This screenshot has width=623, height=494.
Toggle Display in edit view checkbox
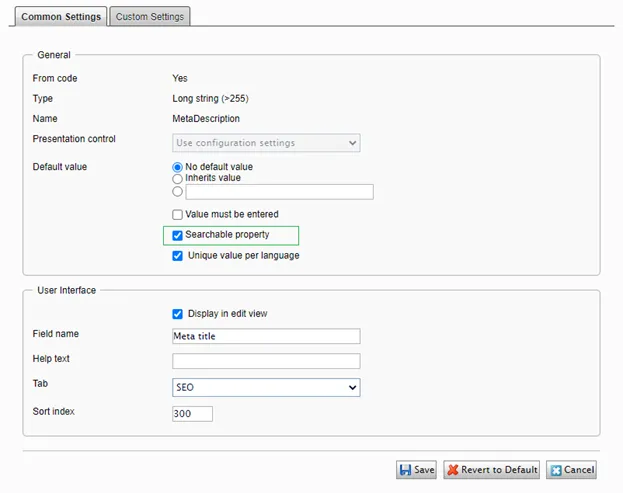(x=178, y=314)
